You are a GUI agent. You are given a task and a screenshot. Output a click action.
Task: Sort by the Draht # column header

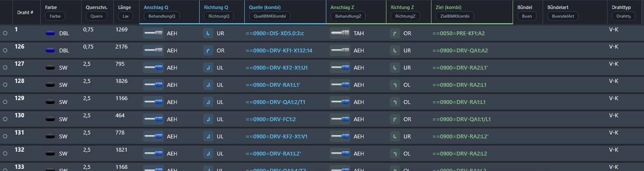(x=25, y=12)
